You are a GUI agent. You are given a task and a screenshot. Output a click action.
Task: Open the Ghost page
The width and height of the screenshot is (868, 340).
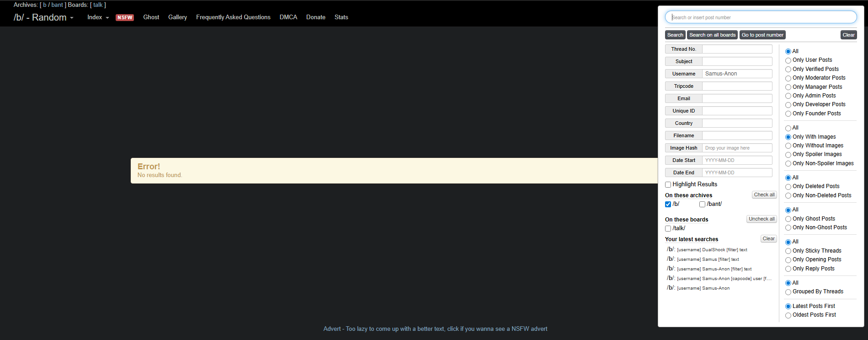pyautogui.click(x=151, y=17)
